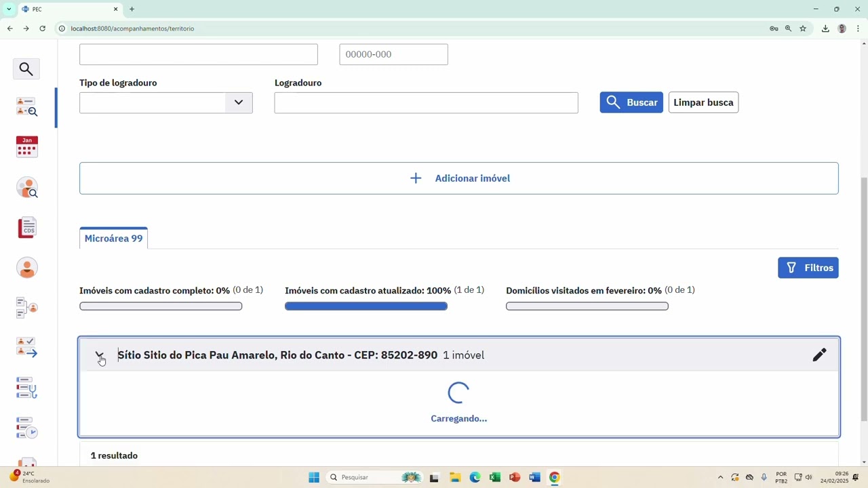Click Adicionar imóvel button
Screen dimensions: 868x488
[x=459, y=178]
